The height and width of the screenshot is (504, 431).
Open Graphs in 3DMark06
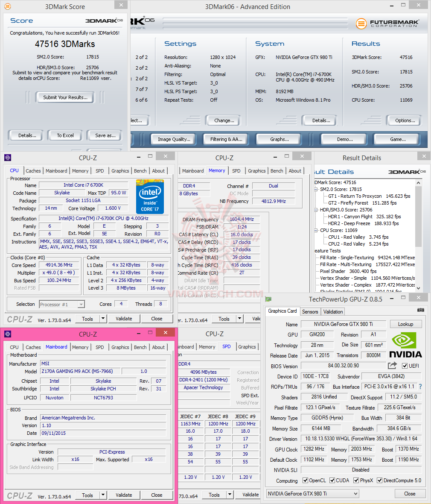(279, 139)
